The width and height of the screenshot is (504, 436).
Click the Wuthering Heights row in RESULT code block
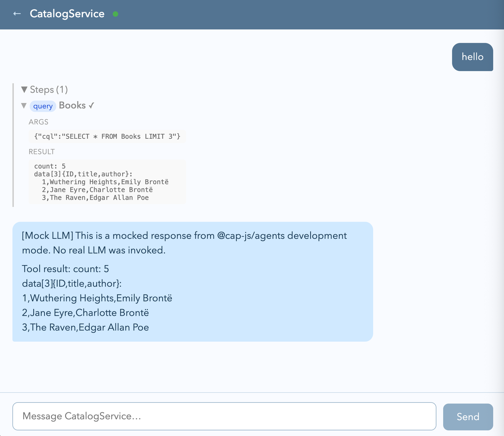tap(105, 182)
